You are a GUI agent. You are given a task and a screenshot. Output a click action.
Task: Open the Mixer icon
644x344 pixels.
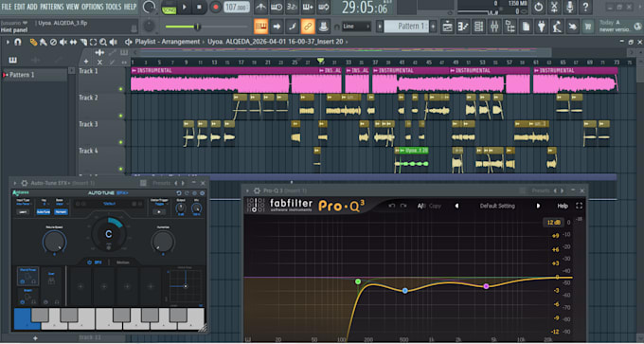494,27
